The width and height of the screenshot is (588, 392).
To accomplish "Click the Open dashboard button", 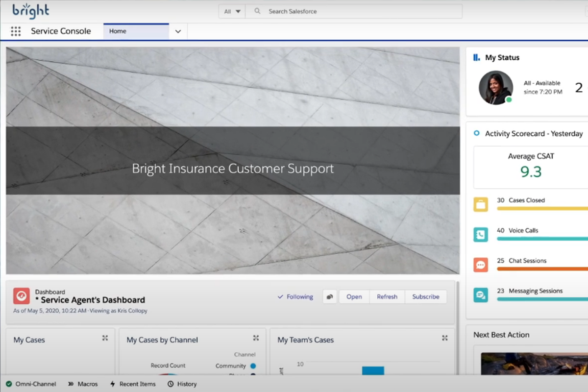I will click(x=354, y=296).
